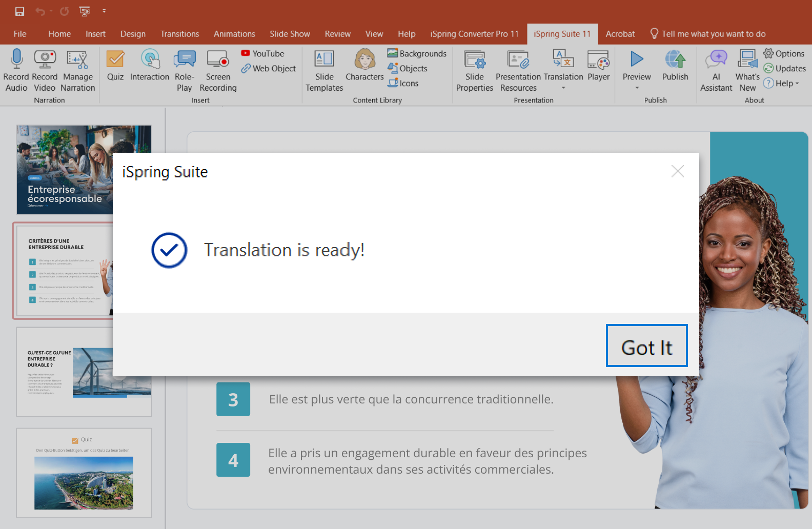The image size is (812, 529).
Task: Open iSpring Options
Action: click(x=784, y=53)
